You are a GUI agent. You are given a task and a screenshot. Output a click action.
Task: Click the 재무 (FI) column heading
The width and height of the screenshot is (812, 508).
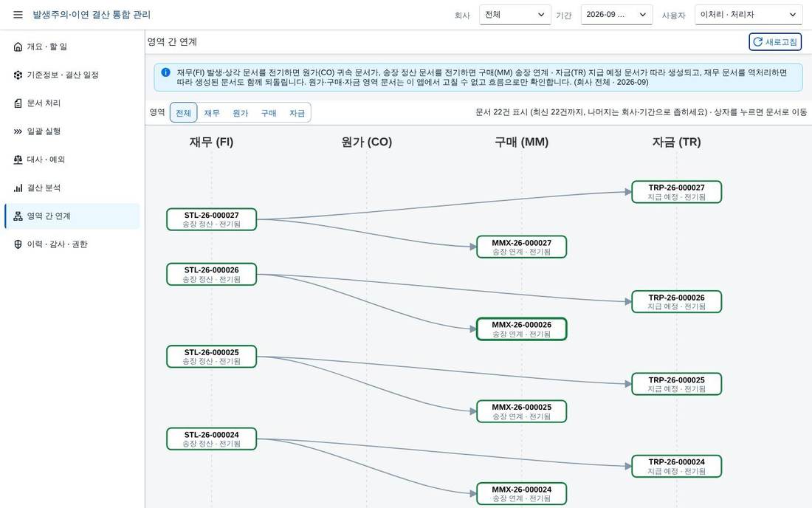(211, 142)
